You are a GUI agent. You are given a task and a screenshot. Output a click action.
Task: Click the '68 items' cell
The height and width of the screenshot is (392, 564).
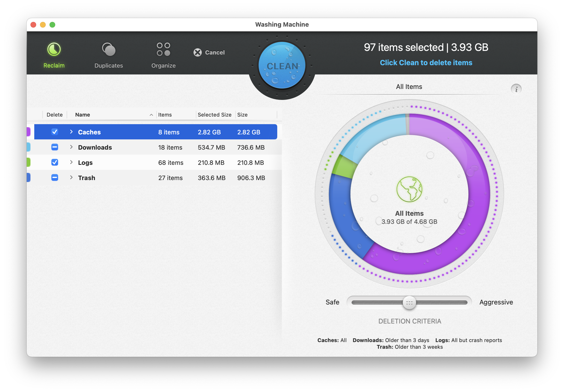pos(171,162)
